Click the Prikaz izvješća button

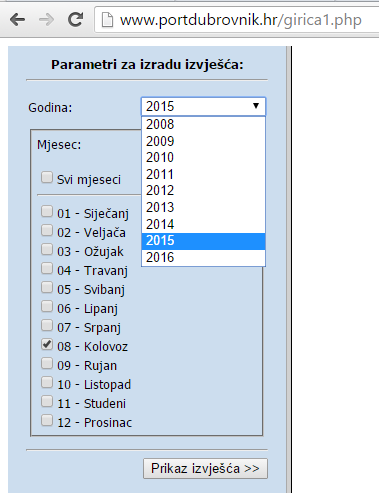205,469
